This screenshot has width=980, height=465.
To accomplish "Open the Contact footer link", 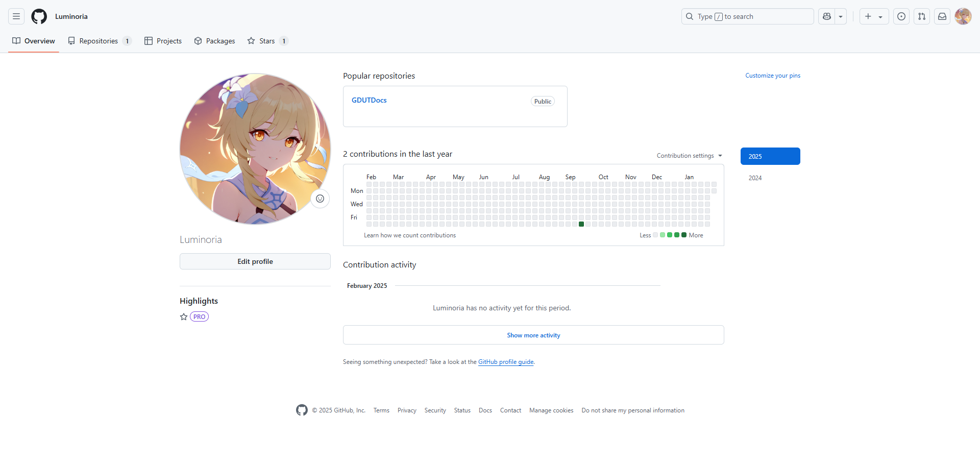I will coord(510,410).
